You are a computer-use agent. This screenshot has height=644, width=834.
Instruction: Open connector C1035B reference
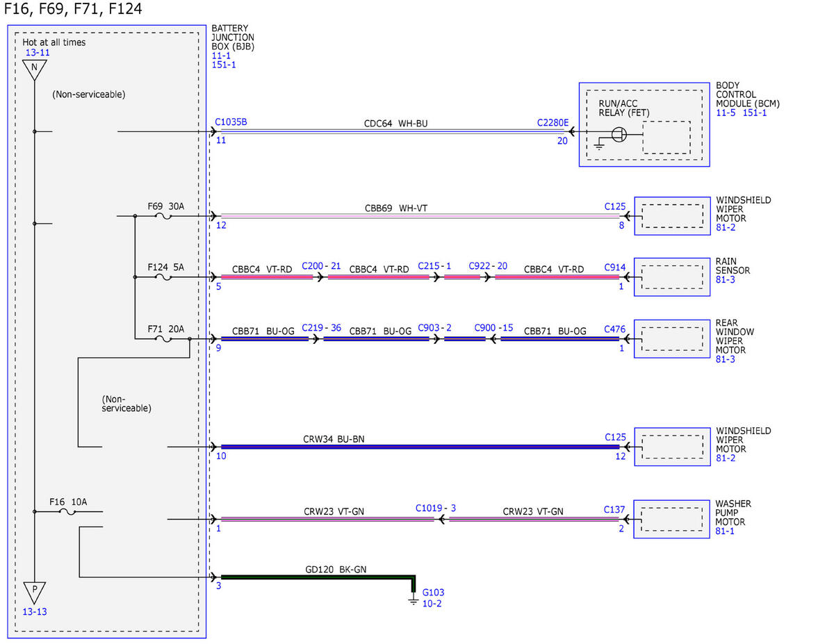231,122
